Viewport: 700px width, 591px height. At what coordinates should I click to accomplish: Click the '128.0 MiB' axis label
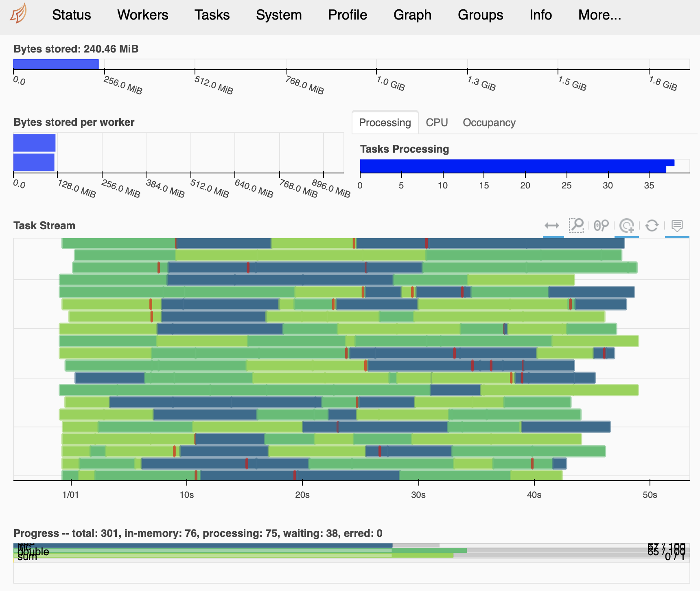[77, 188]
